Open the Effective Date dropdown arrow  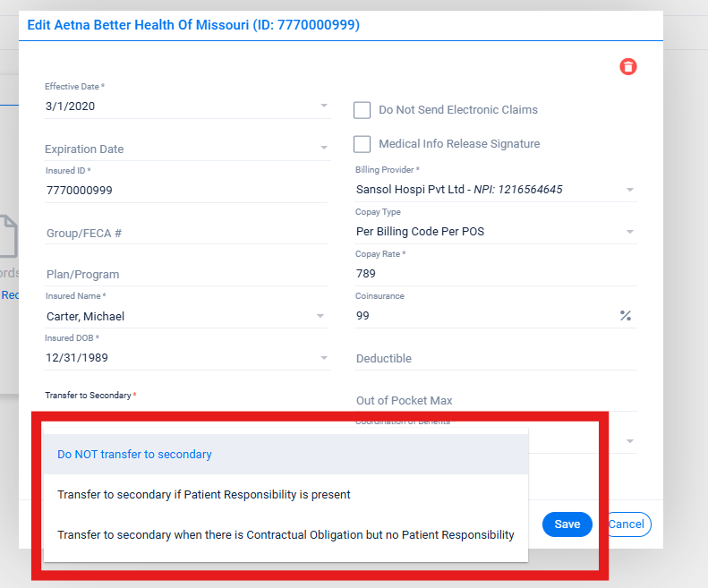(323, 107)
